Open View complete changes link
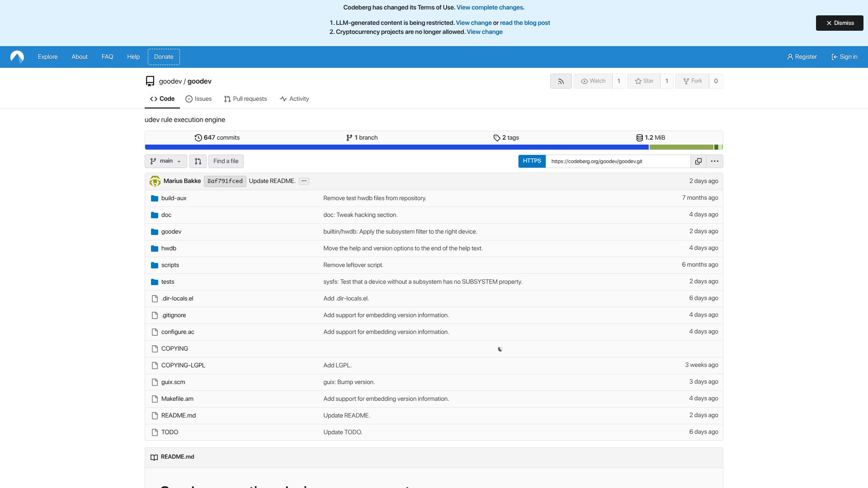This screenshot has height=488, width=868. coord(490,8)
